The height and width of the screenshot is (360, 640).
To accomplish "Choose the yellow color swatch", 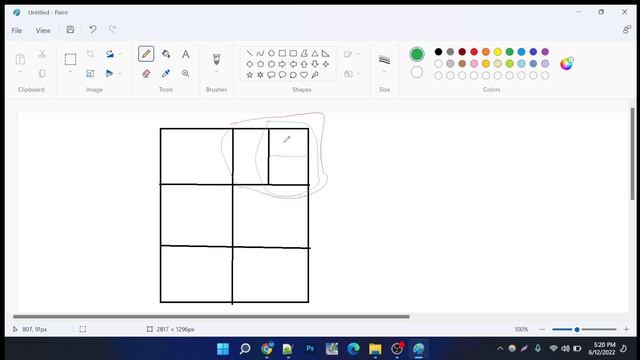I will coord(498,52).
